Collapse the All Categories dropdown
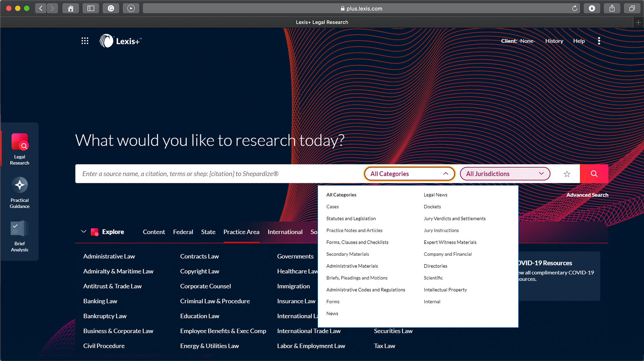The height and width of the screenshot is (361, 644). point(409,174)
